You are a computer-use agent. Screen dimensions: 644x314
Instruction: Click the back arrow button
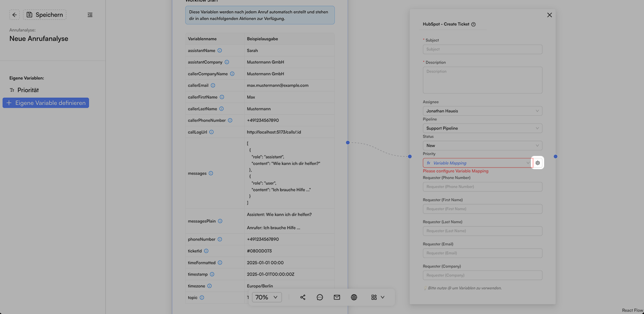(15, 15)
